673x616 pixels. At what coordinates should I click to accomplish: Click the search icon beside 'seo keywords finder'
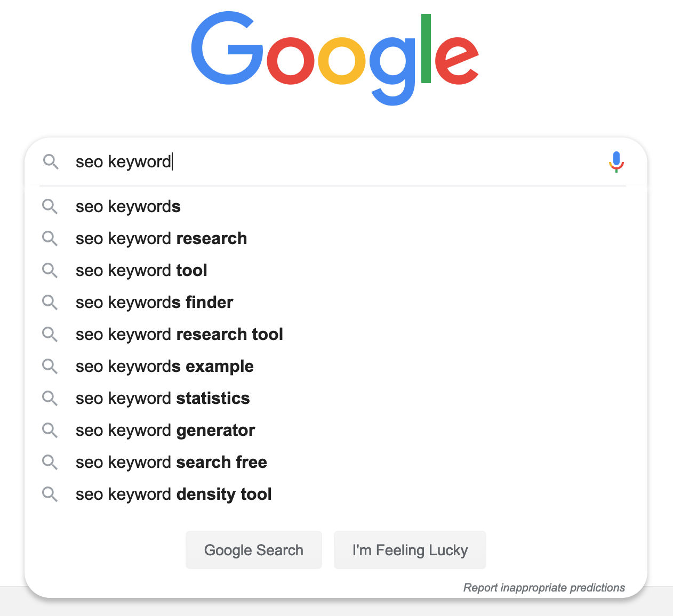(x=50, y=302)
